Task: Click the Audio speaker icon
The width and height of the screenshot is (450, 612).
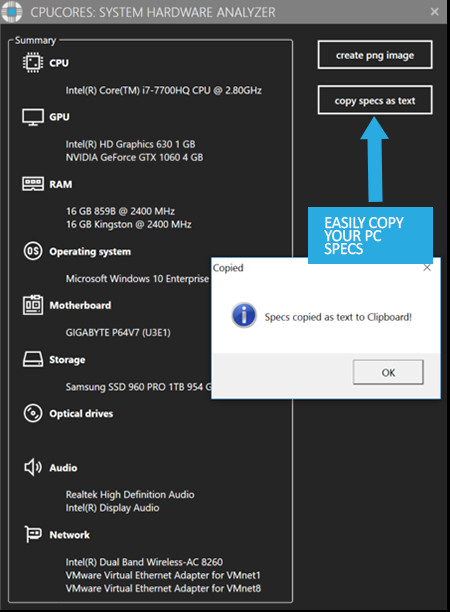Action: click(x=33, y=467)
